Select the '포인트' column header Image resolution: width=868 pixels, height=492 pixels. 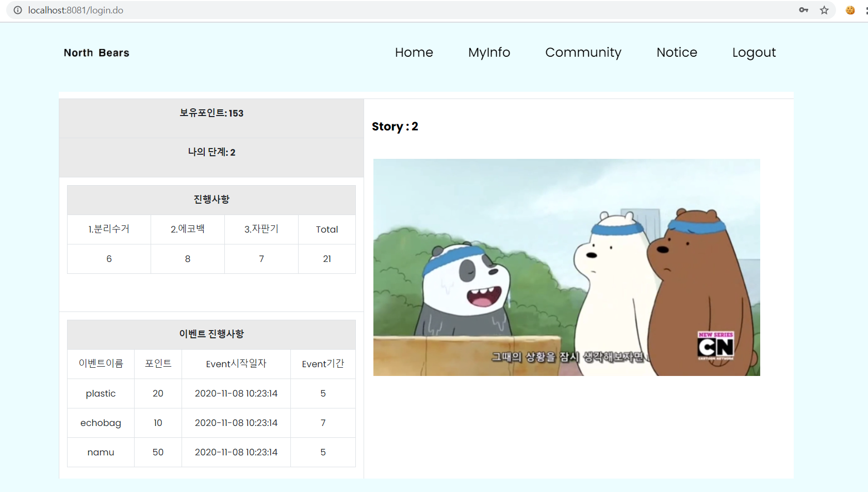point(158,364)
